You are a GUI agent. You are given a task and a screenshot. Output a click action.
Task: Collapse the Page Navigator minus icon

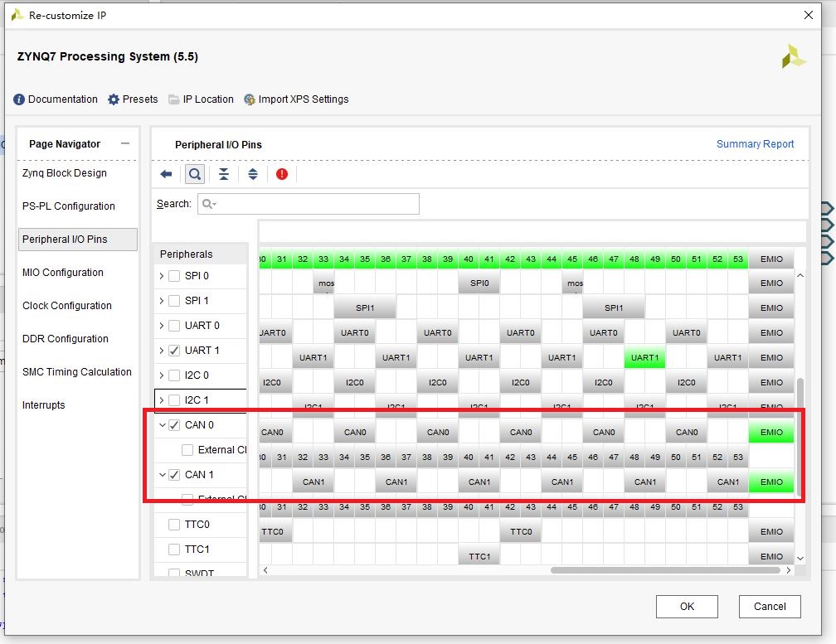click(125, 144)
